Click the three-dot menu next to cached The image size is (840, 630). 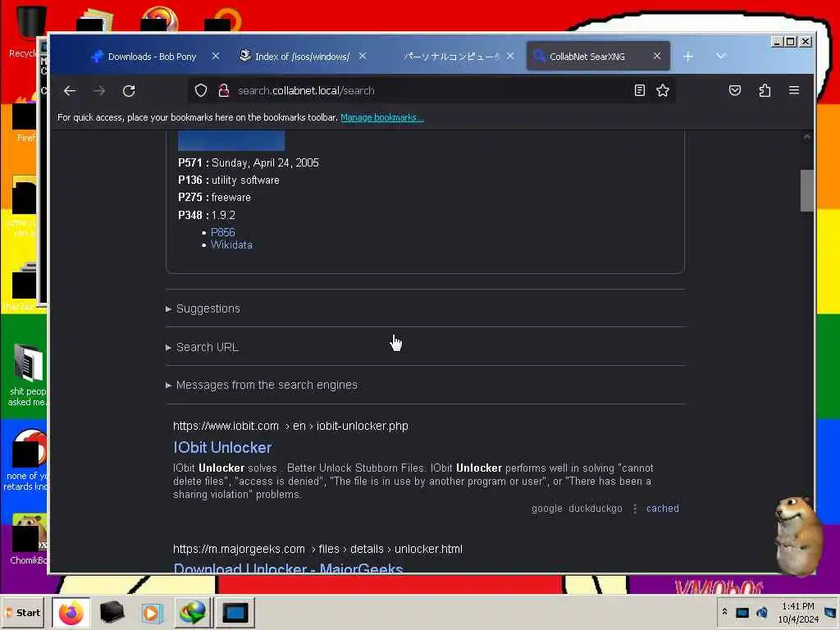coord(635,509)
